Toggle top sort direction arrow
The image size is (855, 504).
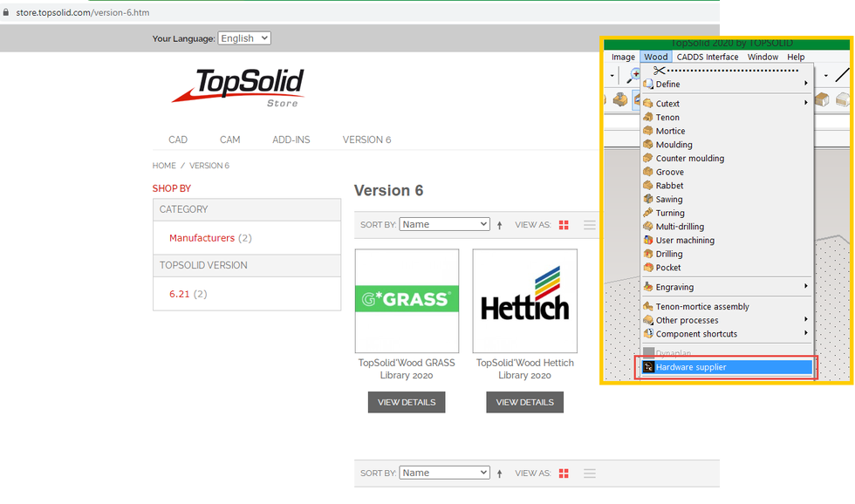pos(499,225)
